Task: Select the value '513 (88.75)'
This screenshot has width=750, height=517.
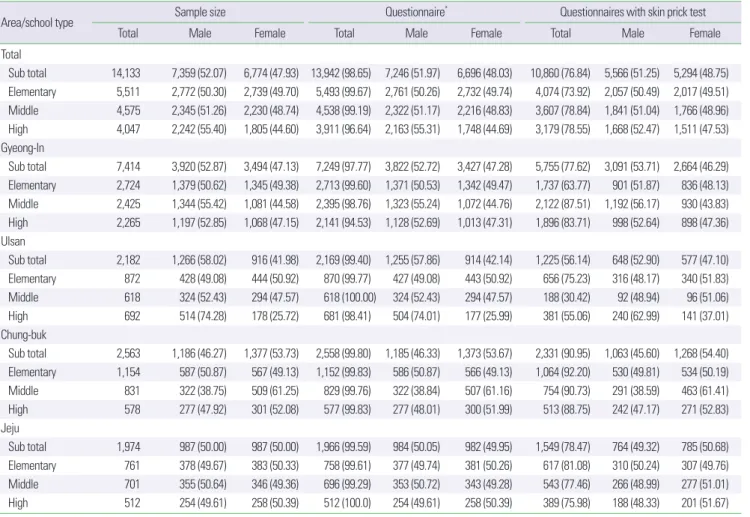Action: coord(566,409)
